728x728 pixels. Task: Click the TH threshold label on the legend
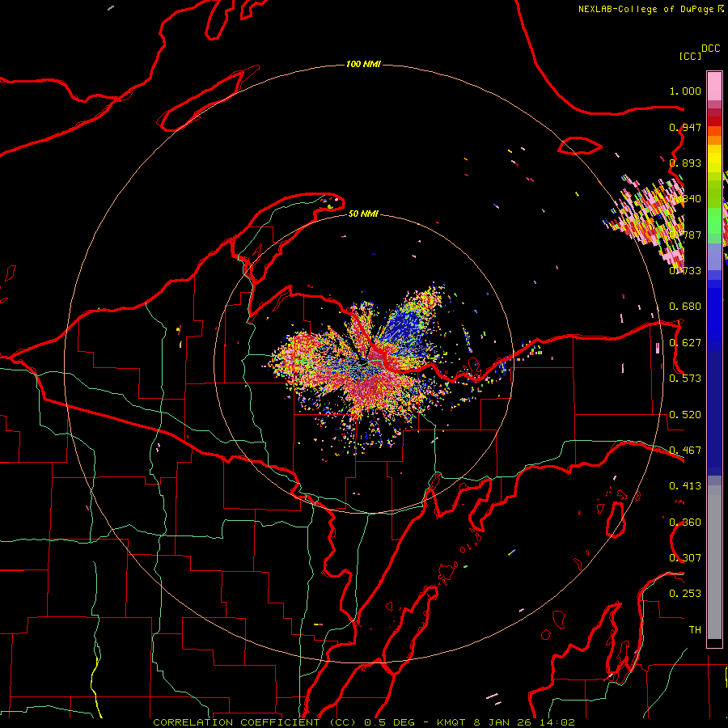[695, 629]
